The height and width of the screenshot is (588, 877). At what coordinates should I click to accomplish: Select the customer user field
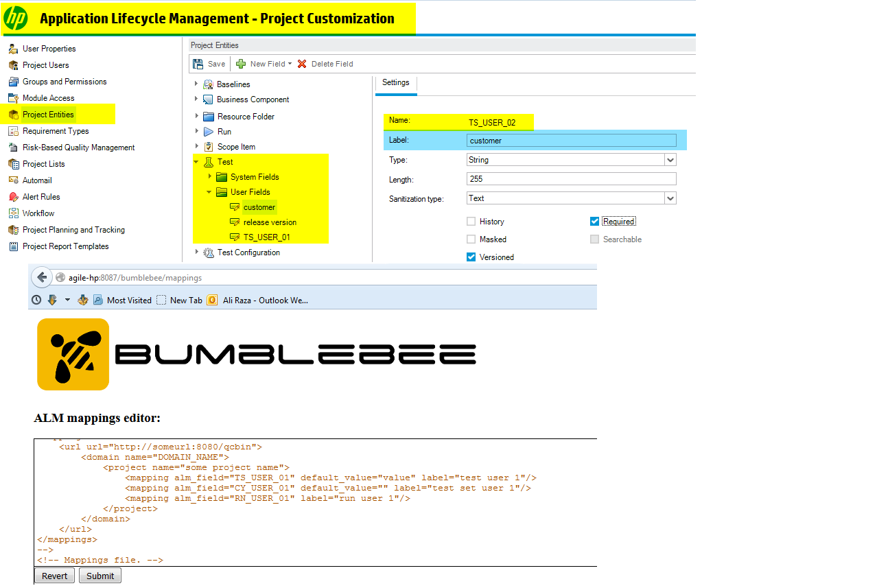tap(259, 207)
